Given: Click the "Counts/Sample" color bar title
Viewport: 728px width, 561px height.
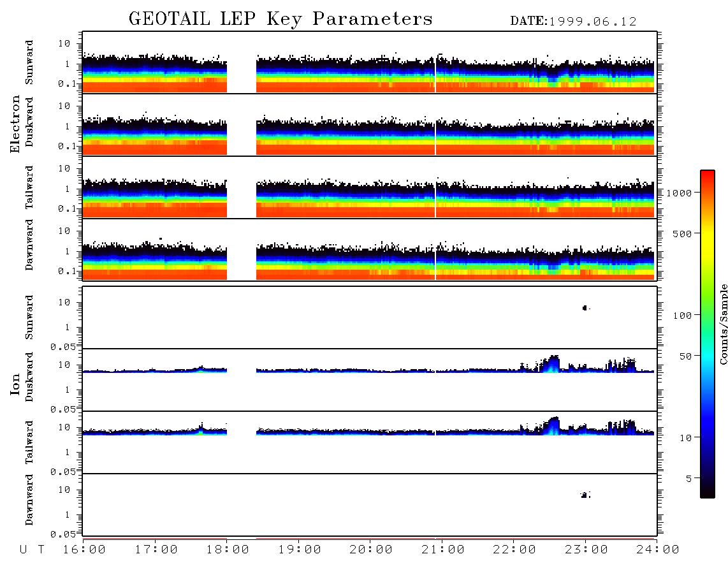Looking at the screenshot, I should pyautogui.click(x=723, y=324).
